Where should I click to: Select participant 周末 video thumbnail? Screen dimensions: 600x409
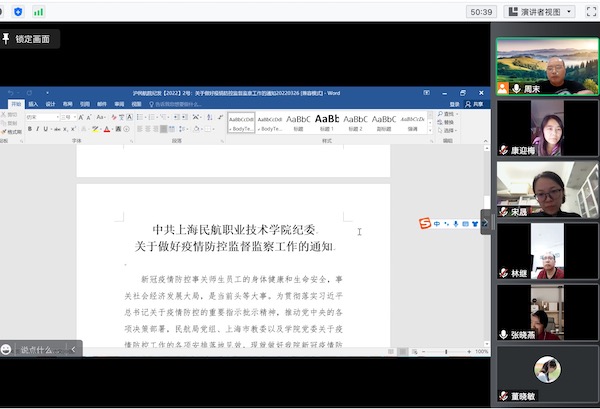pyautogui.click(x=547, y=66)
